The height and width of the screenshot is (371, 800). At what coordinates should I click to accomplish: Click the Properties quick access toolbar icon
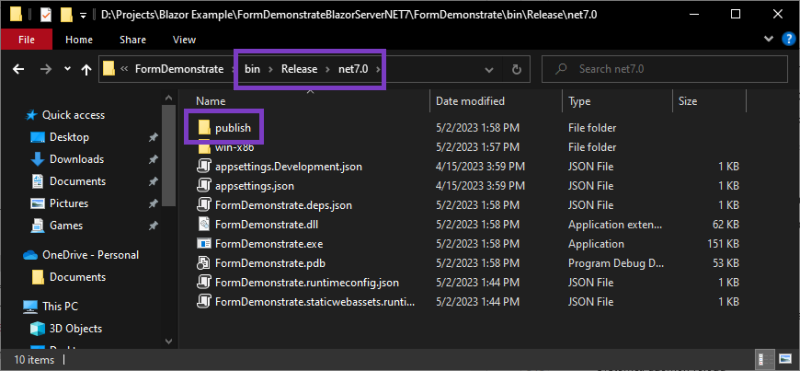tap(46, 15)
